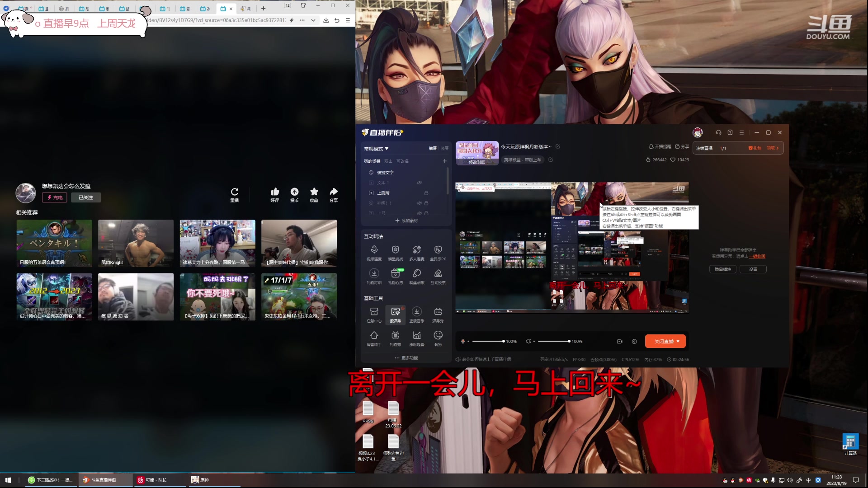Viewport: 868px width, 488px height.
Task: Click the streamer avatar in 直播伴侣 title bar
Action: pos(698,132)
